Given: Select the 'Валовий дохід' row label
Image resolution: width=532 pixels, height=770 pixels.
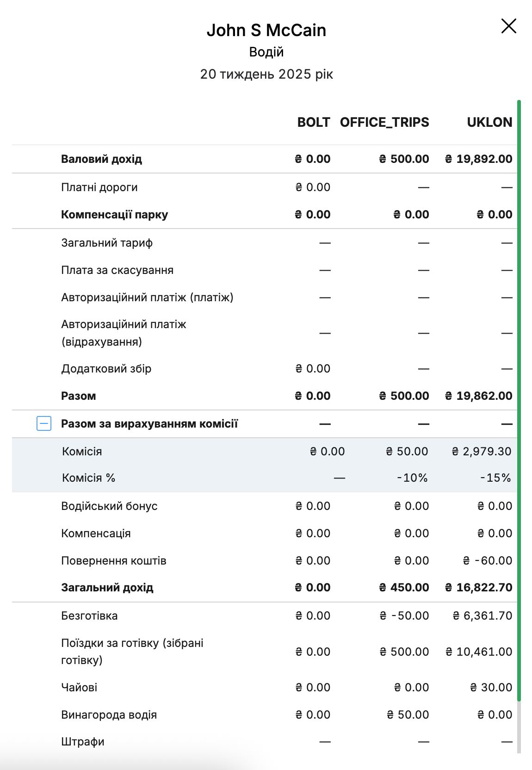Looking at the screenshot, I should (x=102, y=159).
